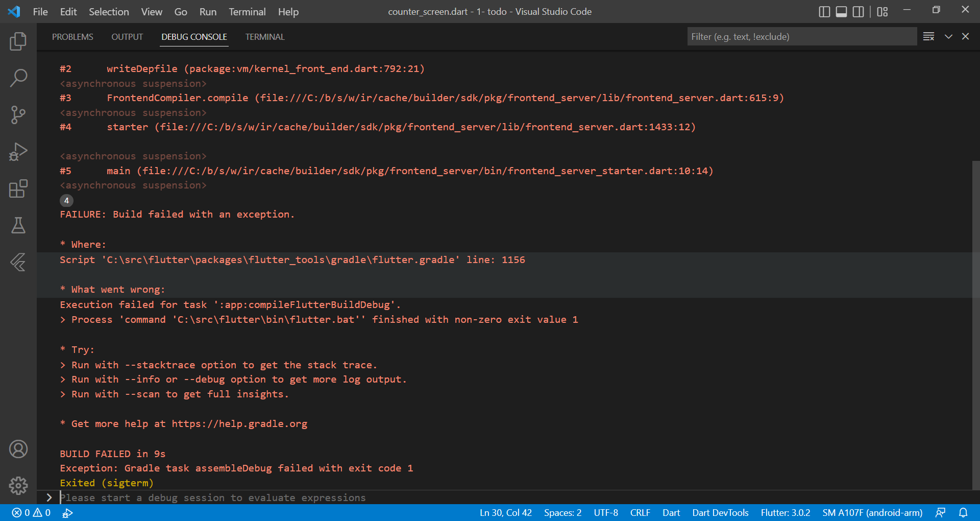This screenshot has width=980, height=521.
Task: Click the debug status bar icon
Action: (67, 513)
